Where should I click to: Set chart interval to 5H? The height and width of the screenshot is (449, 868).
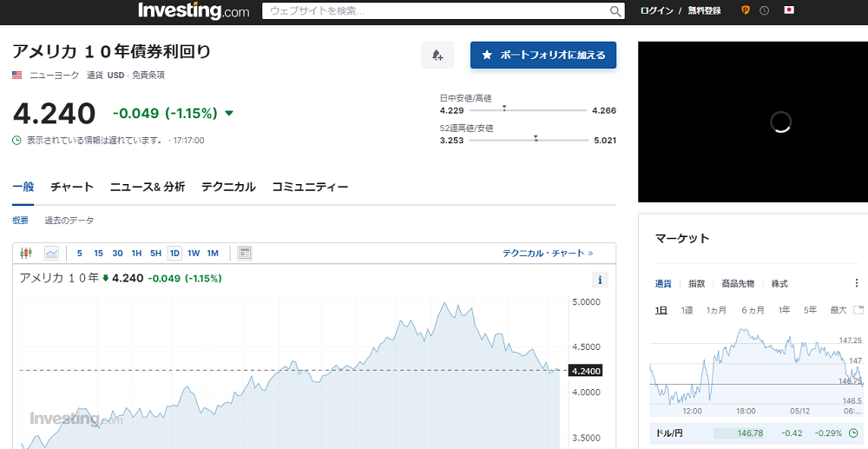point(155,253)
